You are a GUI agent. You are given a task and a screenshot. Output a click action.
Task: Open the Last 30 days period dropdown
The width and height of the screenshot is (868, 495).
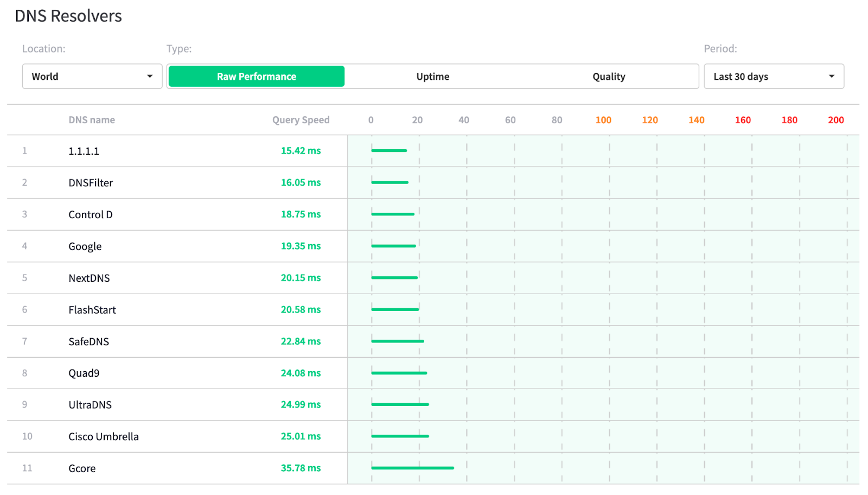[x=774, y=77]
